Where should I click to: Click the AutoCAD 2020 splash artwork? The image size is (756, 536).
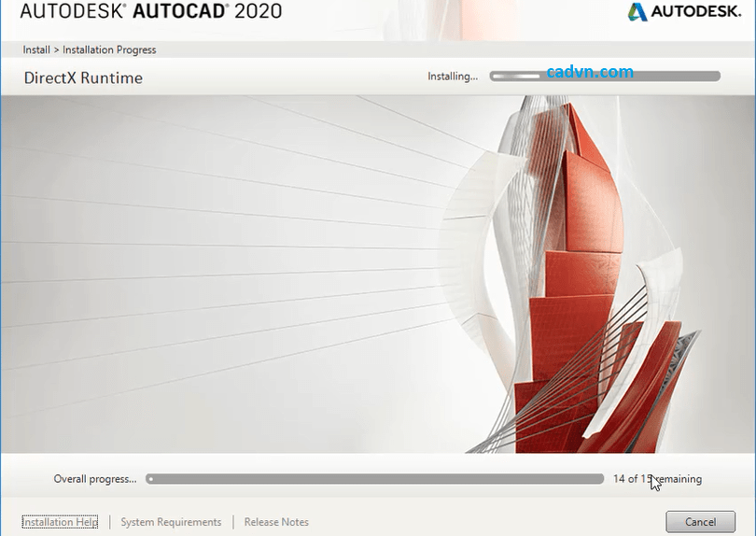coord(378,274)
